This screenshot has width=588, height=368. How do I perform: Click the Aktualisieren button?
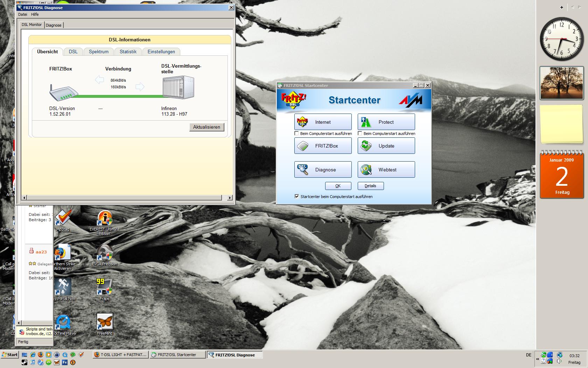(206, 127)
